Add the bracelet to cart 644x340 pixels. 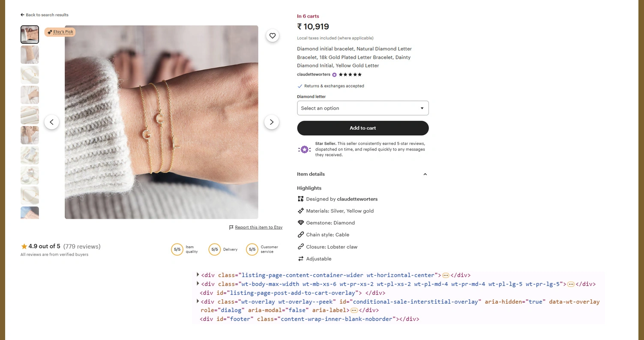363,128
